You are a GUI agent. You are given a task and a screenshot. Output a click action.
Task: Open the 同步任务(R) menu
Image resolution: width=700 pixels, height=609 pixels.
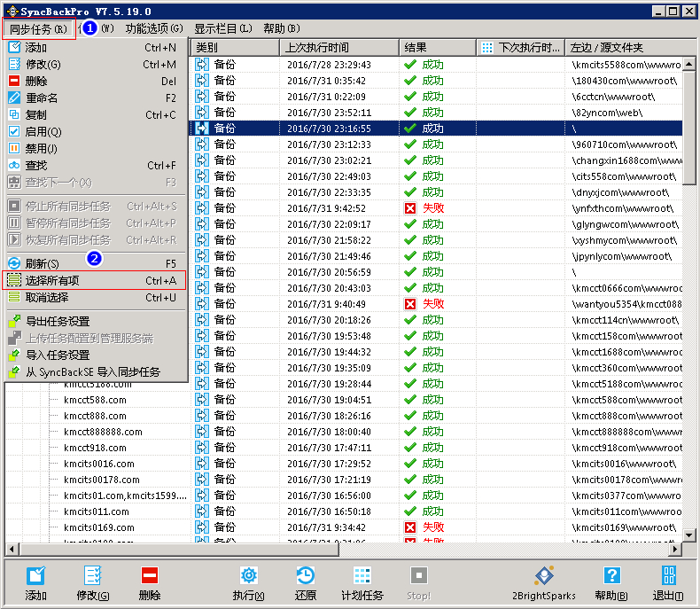[x=38, y=29]
